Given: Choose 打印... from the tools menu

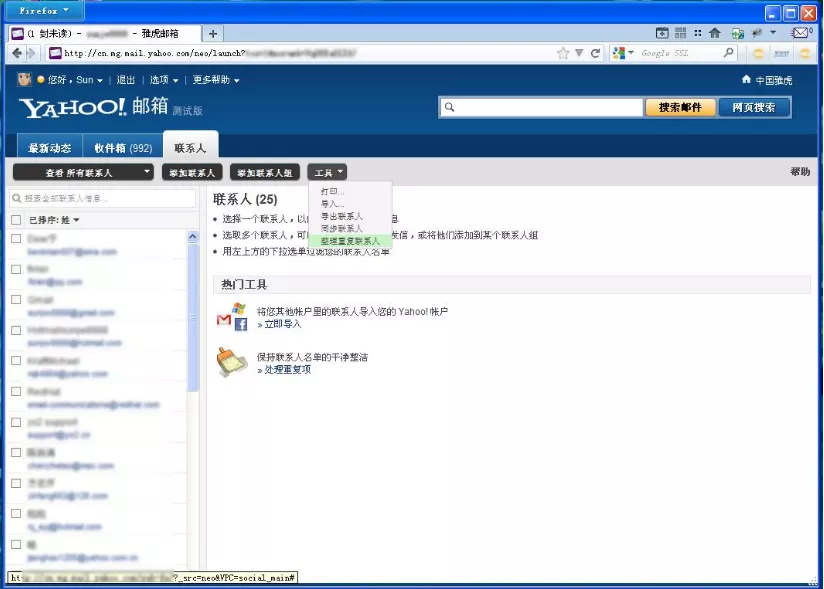Looking at the screenshot, I should tap(350, 191).
